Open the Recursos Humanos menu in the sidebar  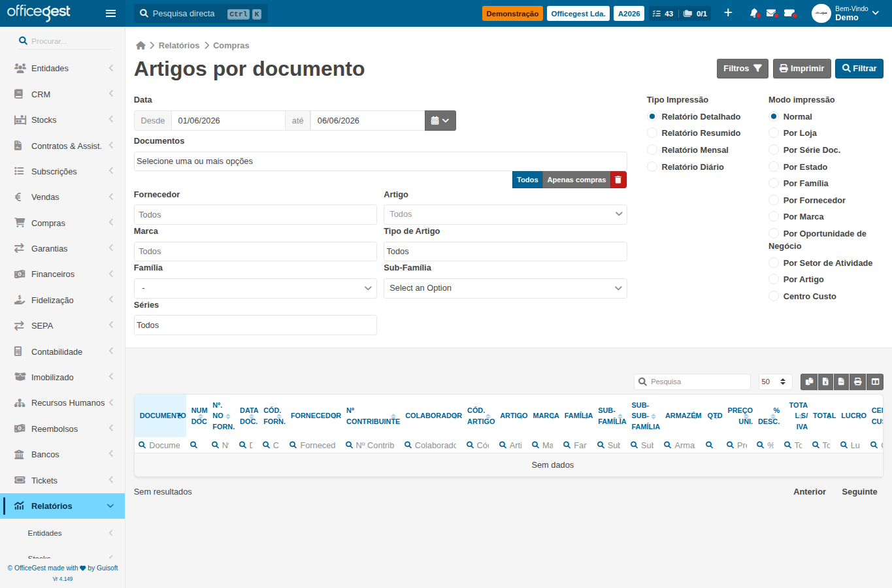pos(63,403)
